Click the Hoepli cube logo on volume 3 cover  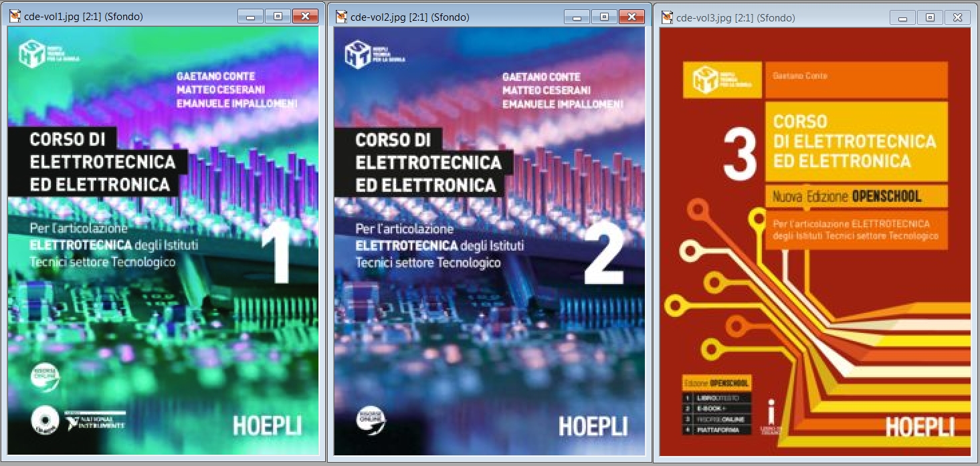click(x=706, y=80)
